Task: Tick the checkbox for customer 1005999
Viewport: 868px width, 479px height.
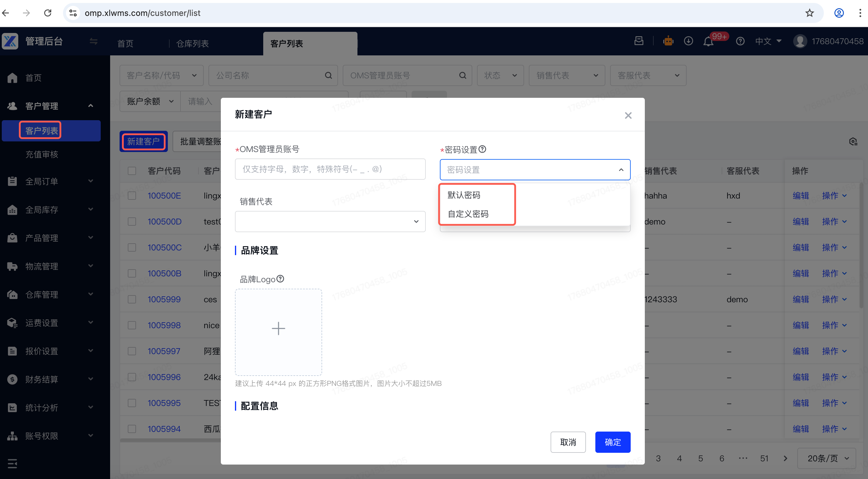Action: tap(132, 299)
